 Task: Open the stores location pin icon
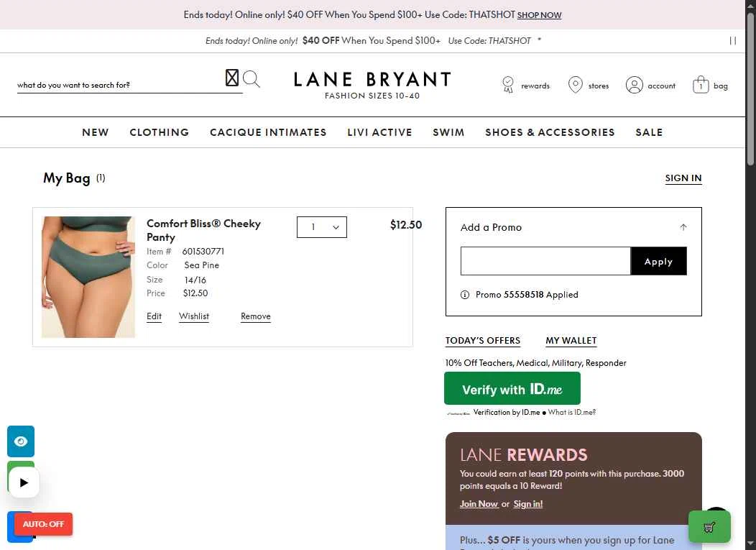click(x=575, y=84)
